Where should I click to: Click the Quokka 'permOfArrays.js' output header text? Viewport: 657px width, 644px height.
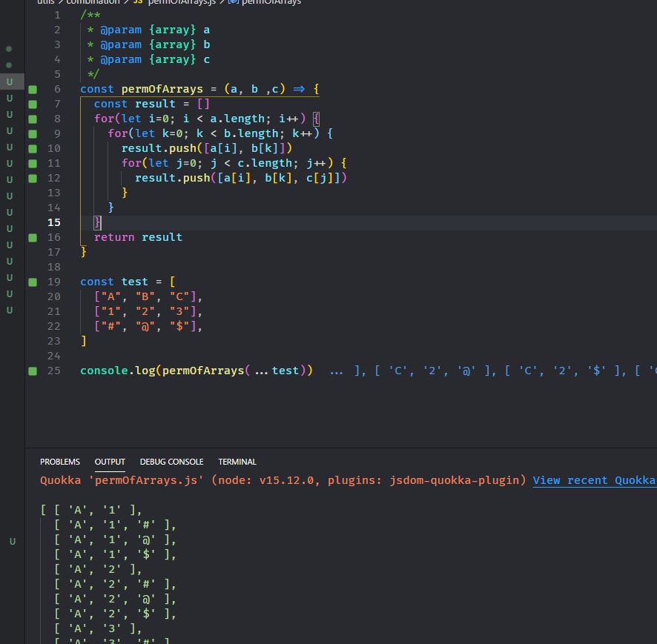click(x=283, y=480)
